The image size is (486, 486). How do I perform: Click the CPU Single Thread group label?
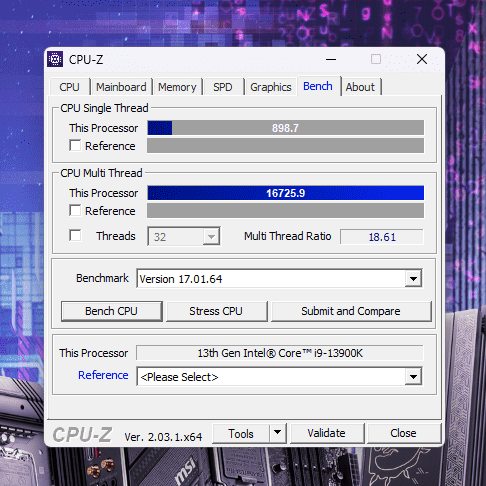104,108
